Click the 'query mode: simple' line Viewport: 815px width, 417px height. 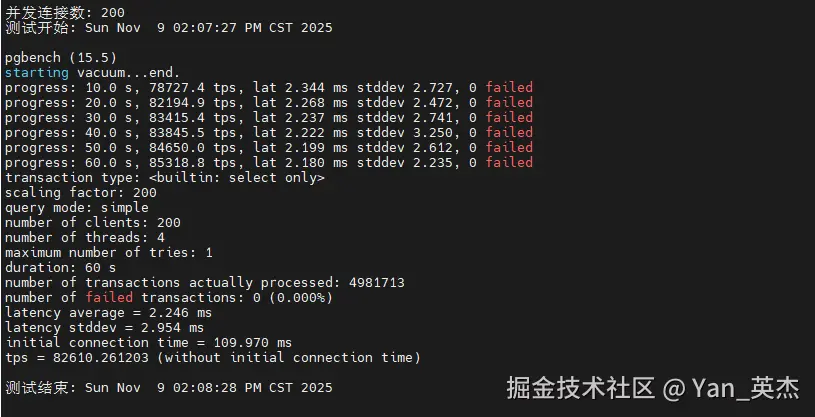pos(76,207)
